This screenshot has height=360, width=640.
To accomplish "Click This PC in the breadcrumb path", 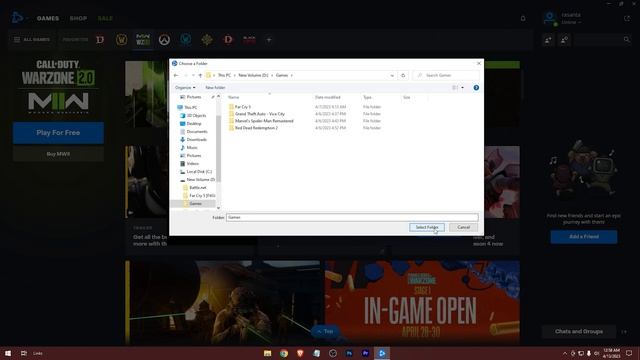I will (224, 76).
